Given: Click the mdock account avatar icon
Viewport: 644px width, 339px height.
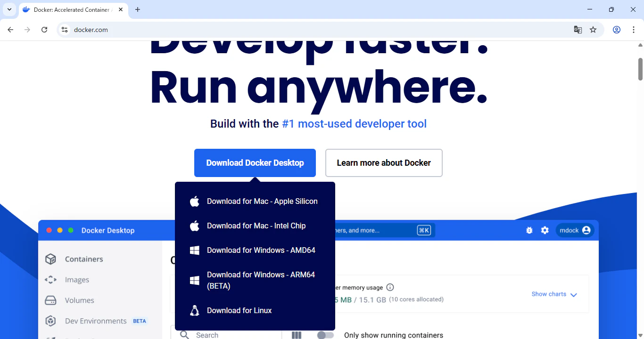Looking at the screenshot, I should [586, 230].
